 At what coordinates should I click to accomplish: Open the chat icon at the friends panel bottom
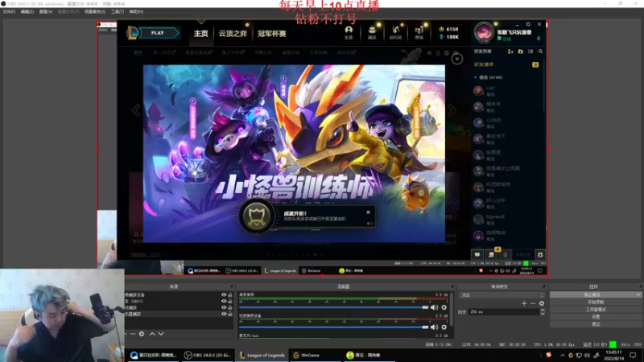(477, 255)
